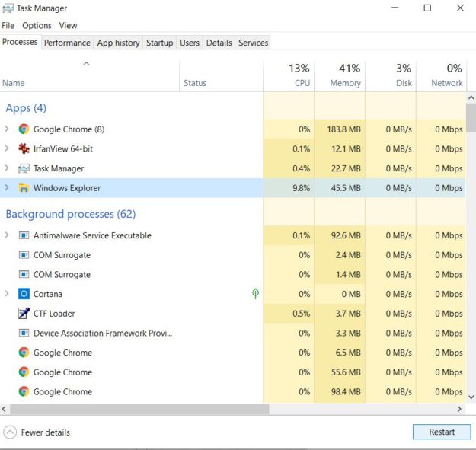Switch to the Performance tab

tap(67, 43)
